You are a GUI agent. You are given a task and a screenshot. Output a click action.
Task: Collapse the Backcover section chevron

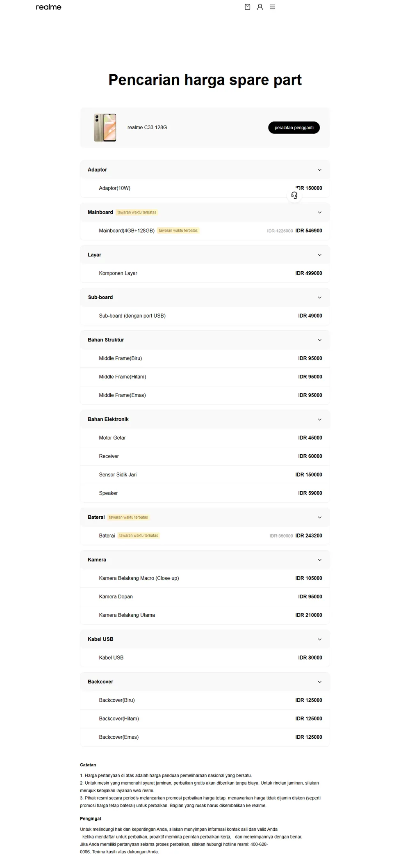pyautogui.click(x=320, y=682)
